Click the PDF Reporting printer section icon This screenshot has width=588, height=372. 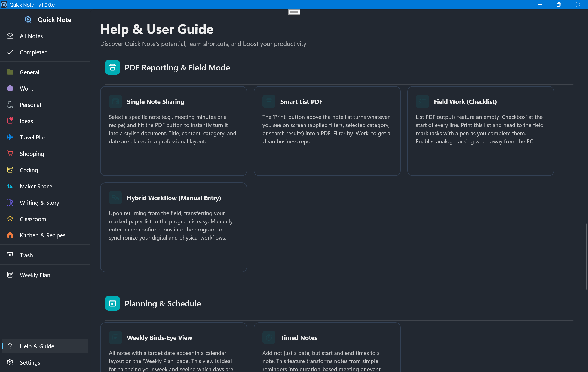(112, 67)
